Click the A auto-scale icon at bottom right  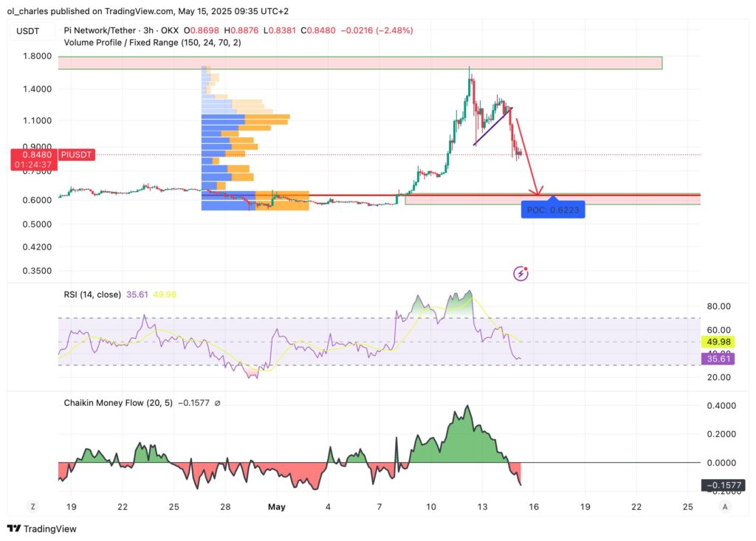point(725,506)
